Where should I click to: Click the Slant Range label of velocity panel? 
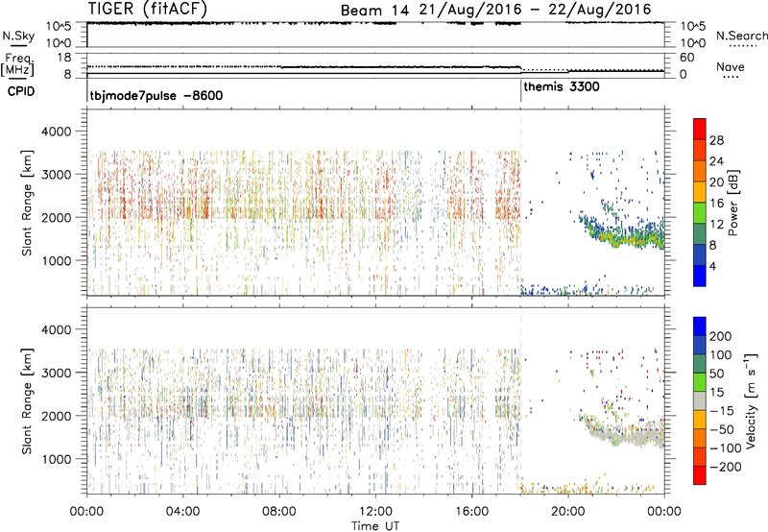(27, 401)
